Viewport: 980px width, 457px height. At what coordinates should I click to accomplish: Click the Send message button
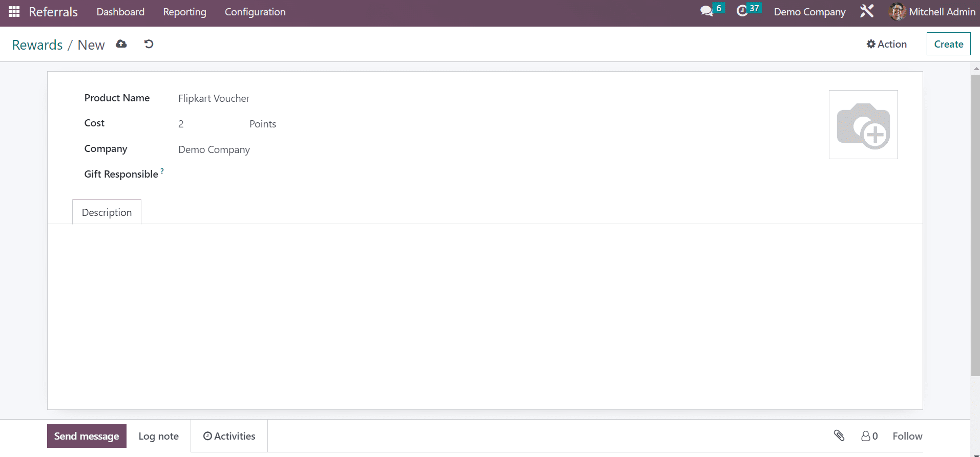87,436
